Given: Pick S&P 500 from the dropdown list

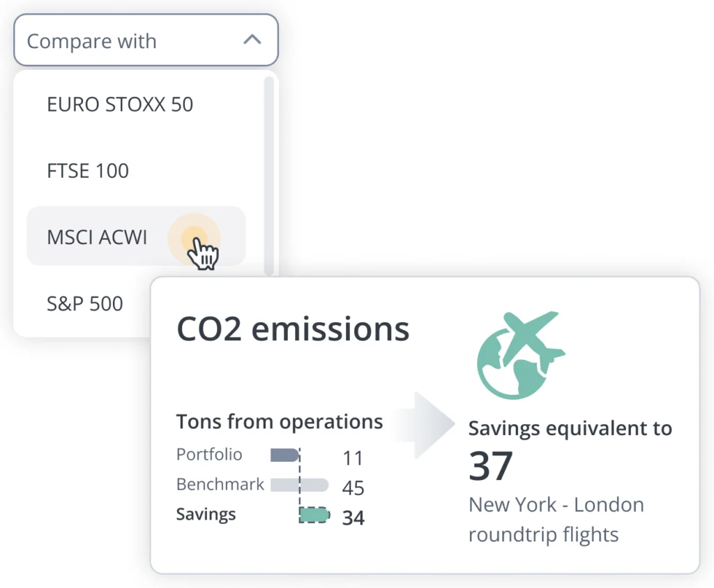Looking at the screenshot, I should tap(85, 303).
